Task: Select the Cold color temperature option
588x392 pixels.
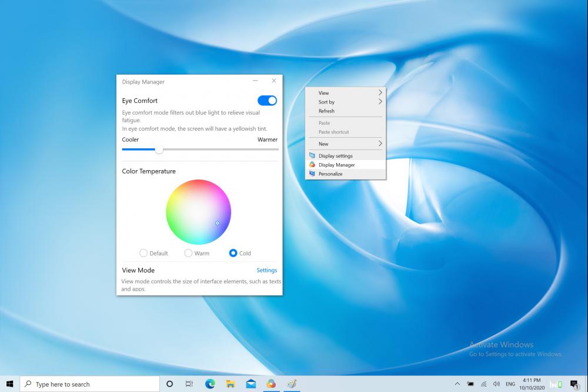Action: pyautogui.click(x=233, y=253)
